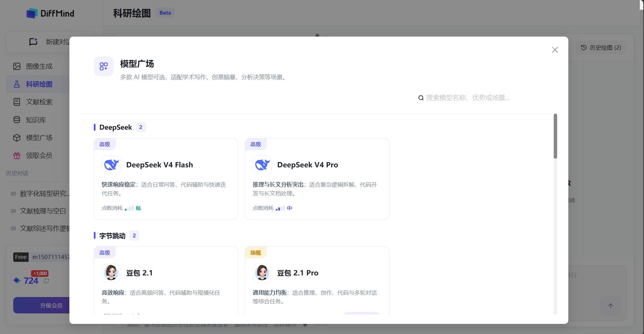The image size is (644, 334).
Task: Click the 豆包 2.1 Pro avatar icon
Action: (262, 273)
